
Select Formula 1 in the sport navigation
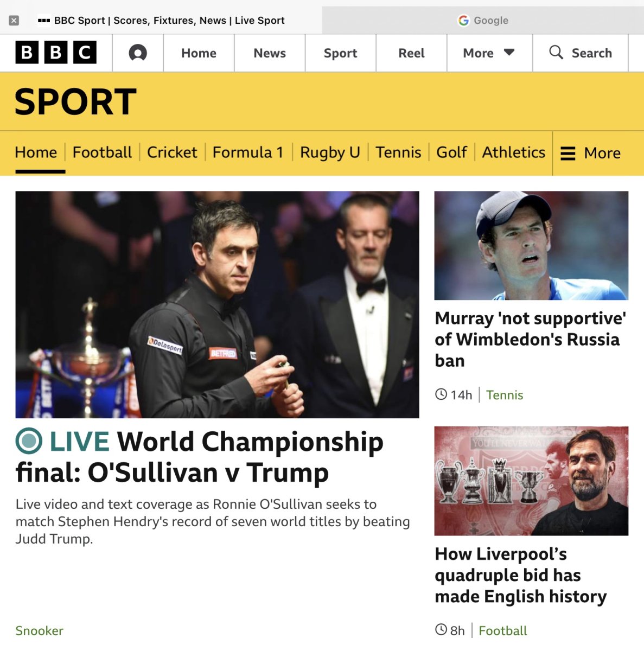(248, 152)
